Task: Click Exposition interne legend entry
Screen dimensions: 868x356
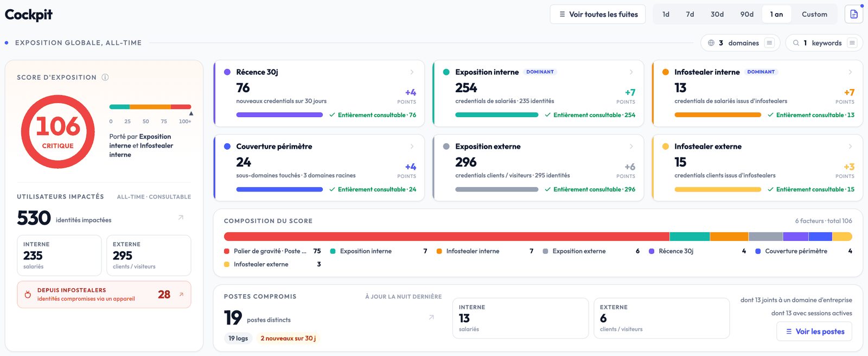Action: 379,251
